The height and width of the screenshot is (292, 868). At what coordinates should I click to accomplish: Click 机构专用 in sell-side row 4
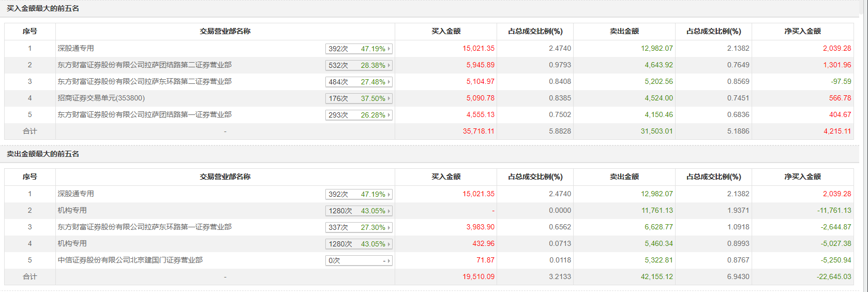pyautogui.click(x=72, y=243)
